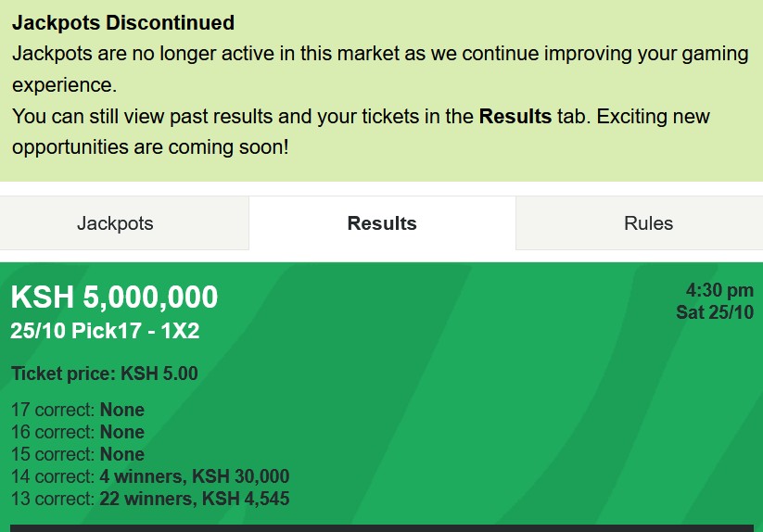Select the Results tab
763x532 pixels.
point(382,223)
